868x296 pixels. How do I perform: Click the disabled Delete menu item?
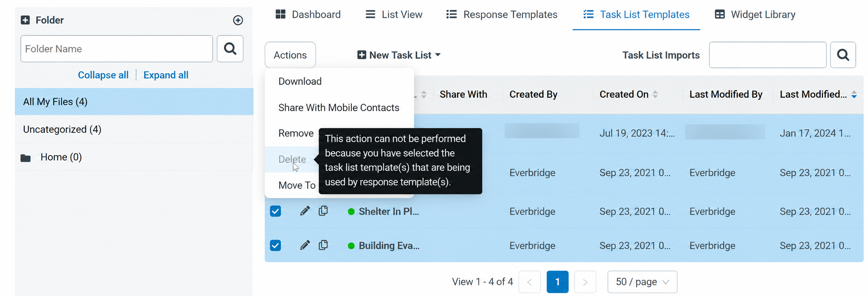(x=292, y=159)
